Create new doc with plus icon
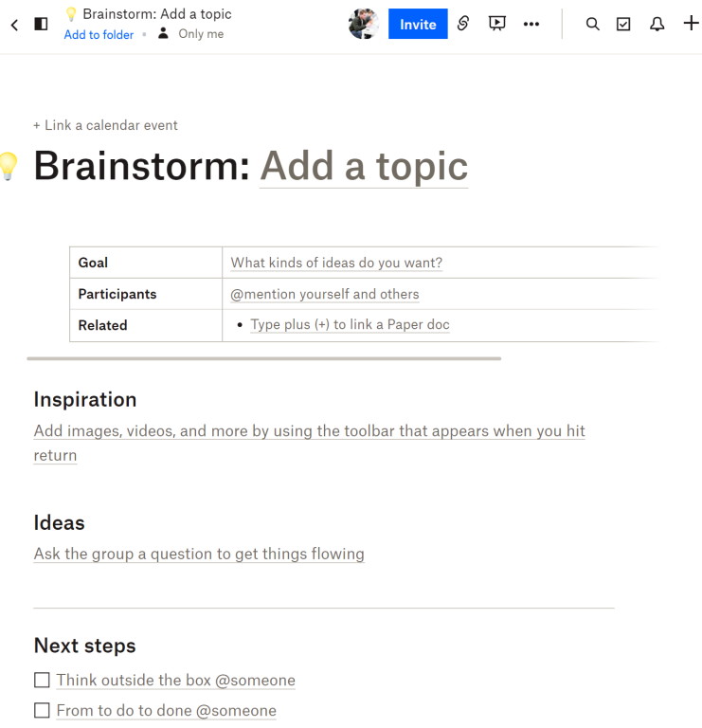702x728 pixels. click(692, 23)
